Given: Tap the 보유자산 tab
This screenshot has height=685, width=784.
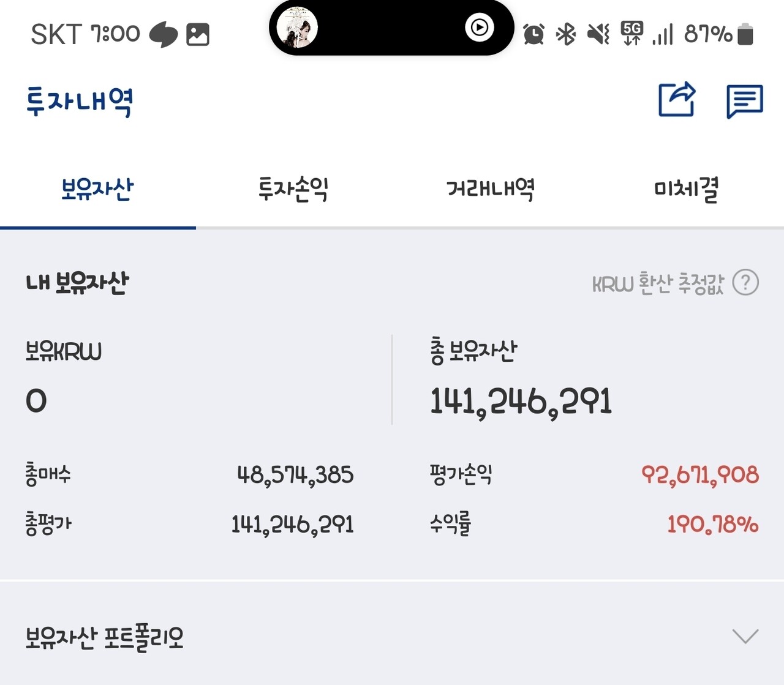Looking at the screenshot, I should click(97, 190).
